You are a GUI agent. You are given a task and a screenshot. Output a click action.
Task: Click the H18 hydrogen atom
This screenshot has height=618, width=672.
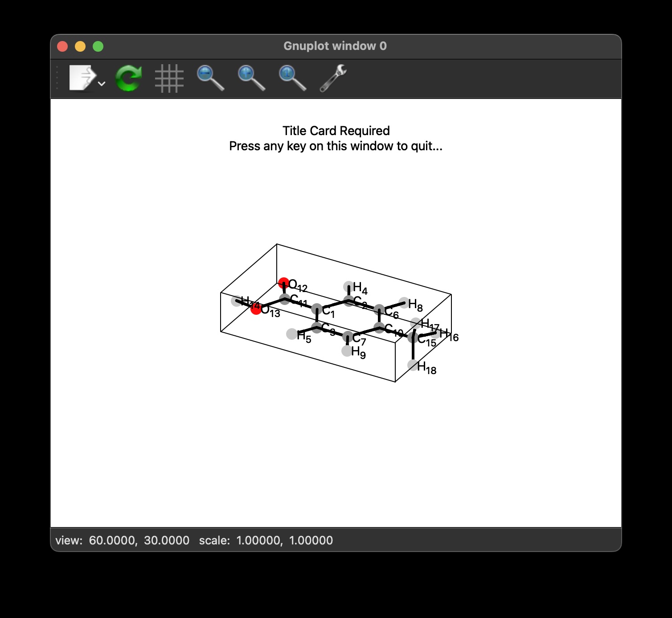pos(413,366)
